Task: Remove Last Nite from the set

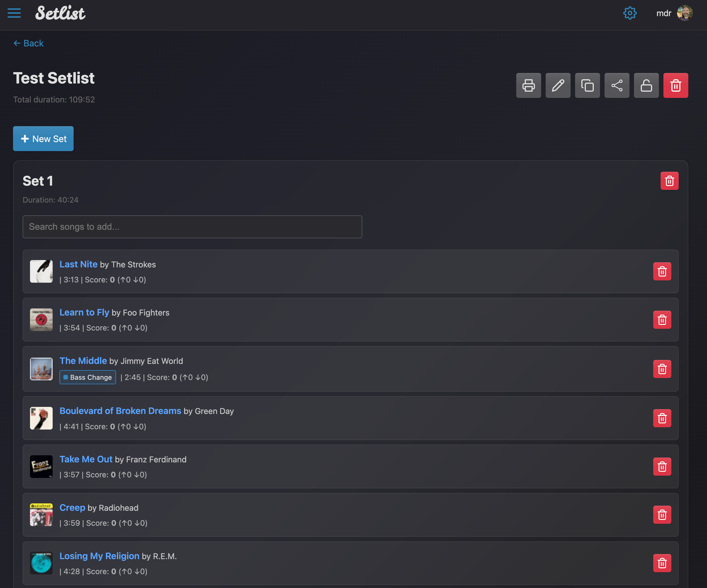Action: click(662, 271)
